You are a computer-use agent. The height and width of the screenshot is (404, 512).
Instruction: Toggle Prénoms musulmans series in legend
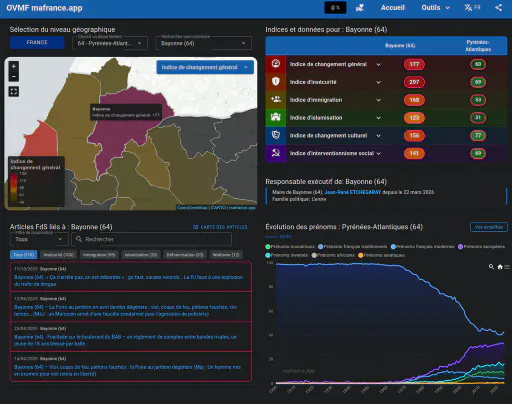pos(290,247)
